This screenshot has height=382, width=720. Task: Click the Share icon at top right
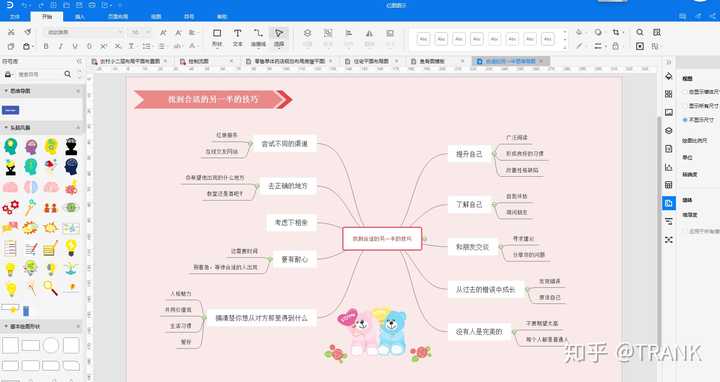pyautogui.click(x=712, y=16)
